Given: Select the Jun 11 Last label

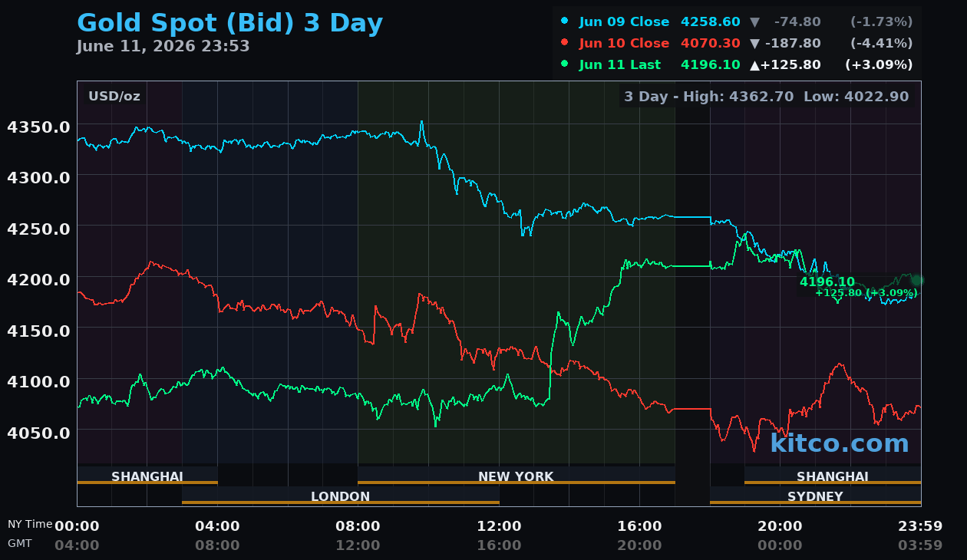Looking at the screenshot, I should pyautogui.click(x=619, y=65).
